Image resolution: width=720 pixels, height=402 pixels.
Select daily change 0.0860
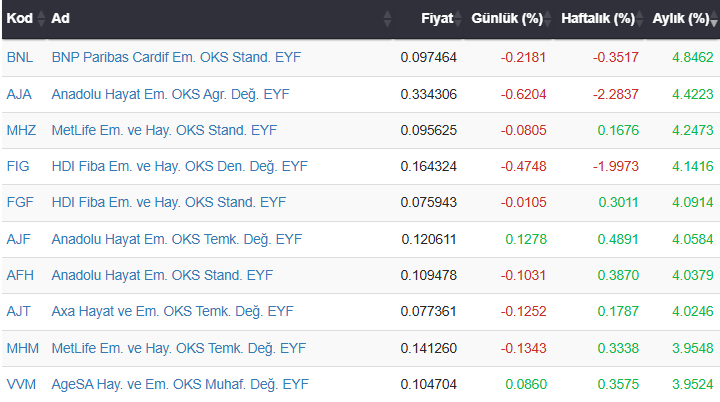526,384
